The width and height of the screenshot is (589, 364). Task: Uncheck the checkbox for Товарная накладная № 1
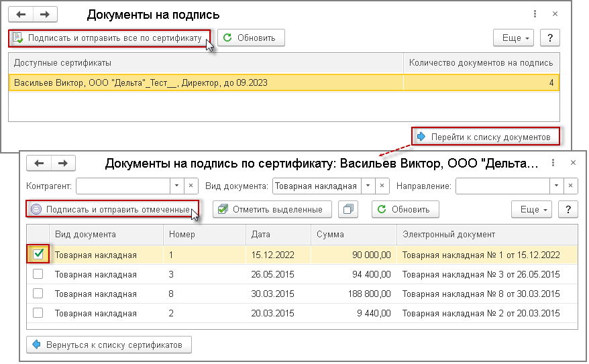click(38, 255)
